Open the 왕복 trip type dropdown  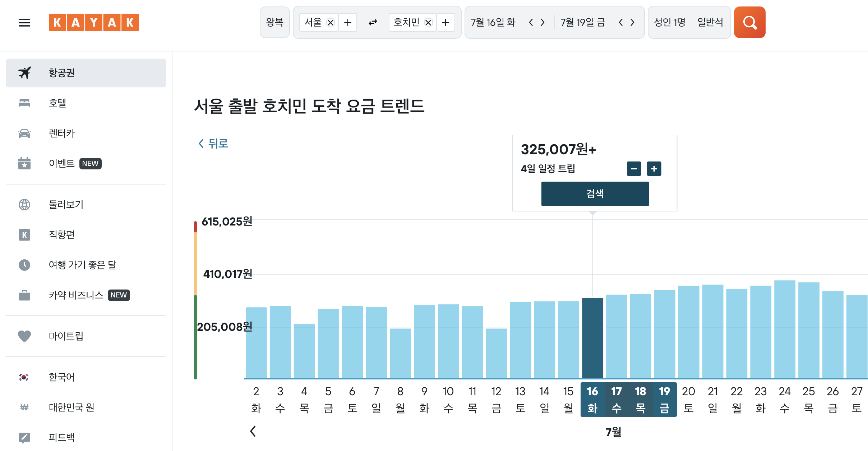click(x=274, y=22)
